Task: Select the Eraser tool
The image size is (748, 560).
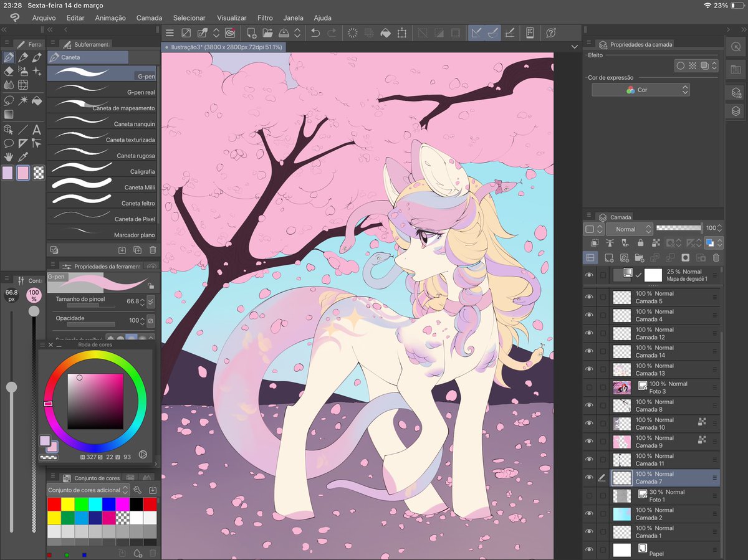Action: 9,71
